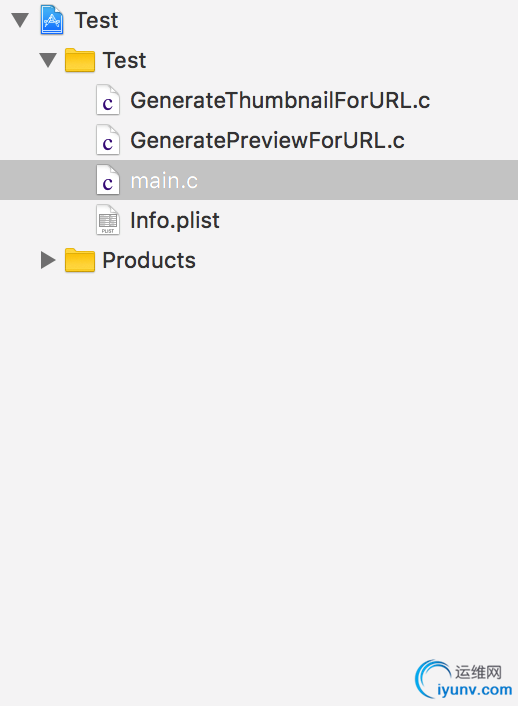Collapse the root Test project triangle

pyautogui.click(x=20, y=20)
